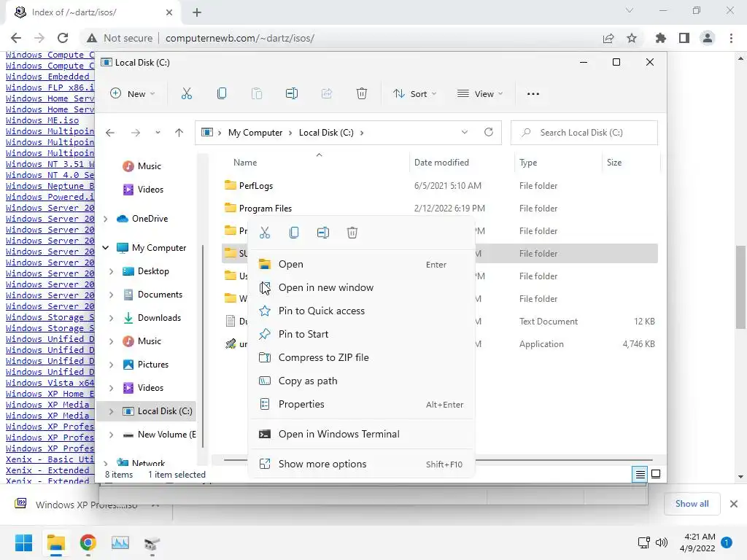747x560 pixels.
Task: Click Show all downloads button
Action: click(x=692, y=504)
